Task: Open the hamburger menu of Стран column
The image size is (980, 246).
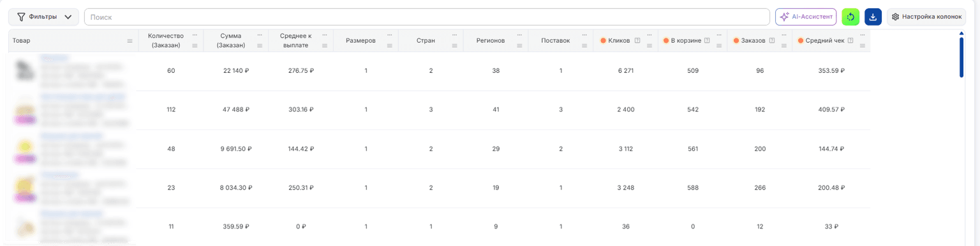Action: pyautogui.click(x=455, y=45)
